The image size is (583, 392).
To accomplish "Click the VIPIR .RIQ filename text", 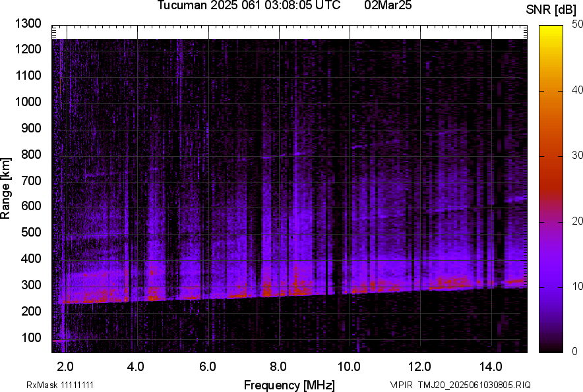I will click(460, 385).
